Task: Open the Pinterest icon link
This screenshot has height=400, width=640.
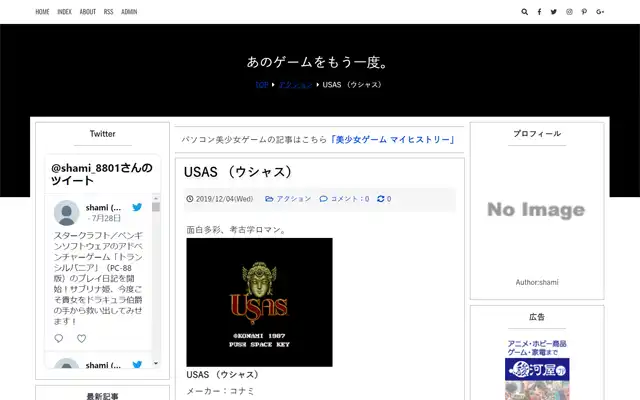Action: point(584,12)
